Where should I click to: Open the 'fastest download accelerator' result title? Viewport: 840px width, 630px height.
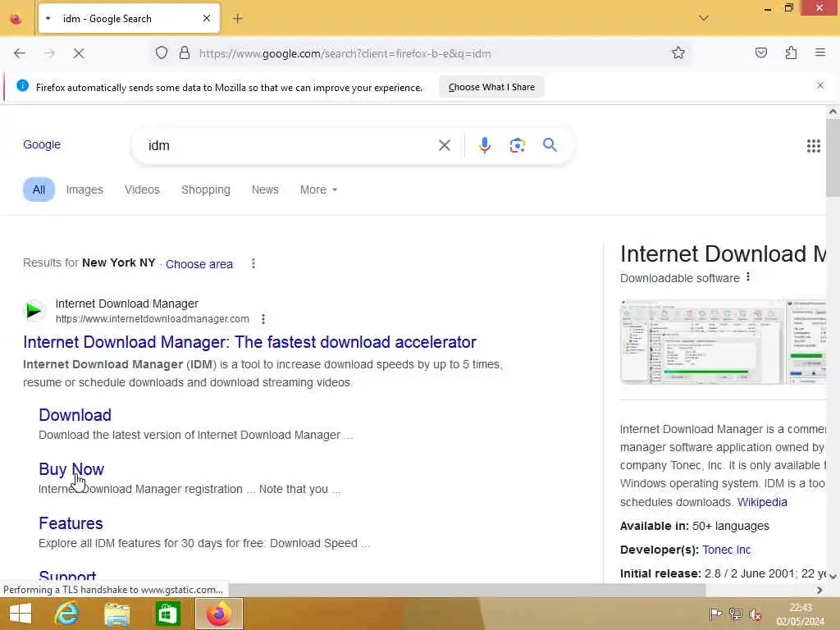coord(249,342)
